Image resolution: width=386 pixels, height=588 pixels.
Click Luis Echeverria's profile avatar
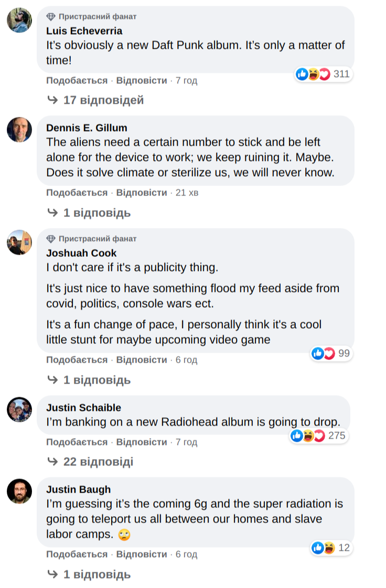(x=19, y=20)
